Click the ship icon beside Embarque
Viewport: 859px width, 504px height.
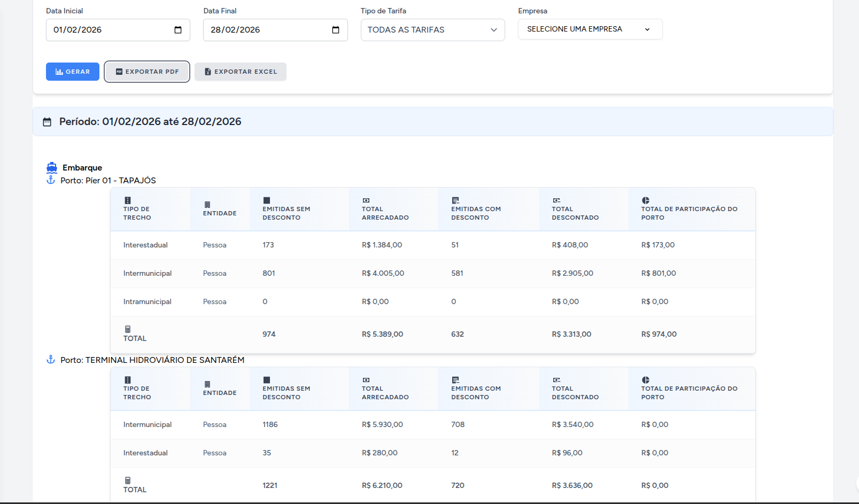coord(52,167)
